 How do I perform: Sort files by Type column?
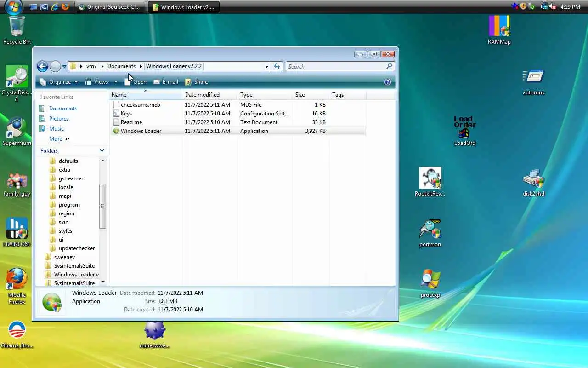click(x=265, y=95)
